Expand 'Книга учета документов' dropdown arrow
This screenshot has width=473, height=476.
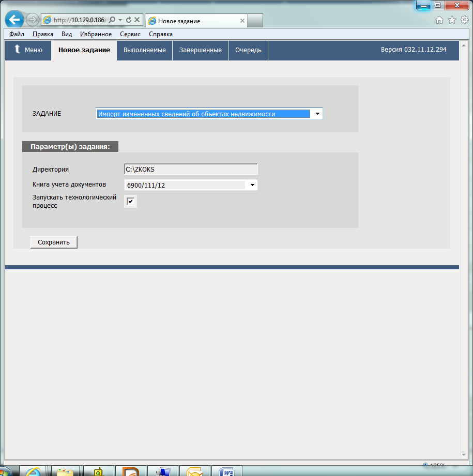click(x=252, y=185)
